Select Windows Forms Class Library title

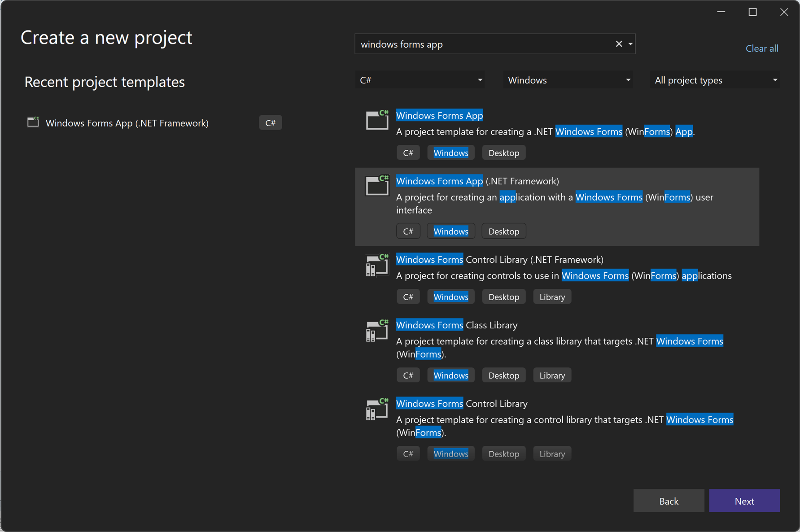pos(457,325)
